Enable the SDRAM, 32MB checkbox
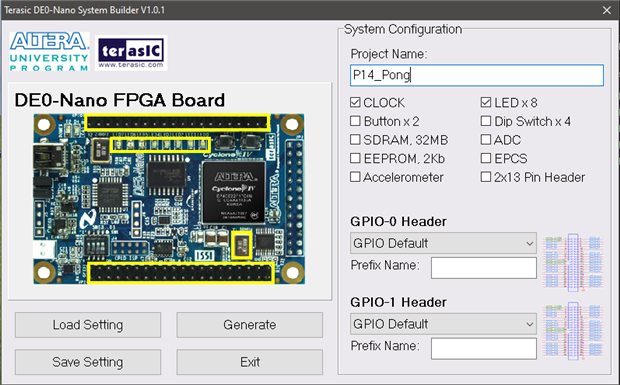Image resolution: width=620 pixels, height=385 pixels. (x=355, y=140)
